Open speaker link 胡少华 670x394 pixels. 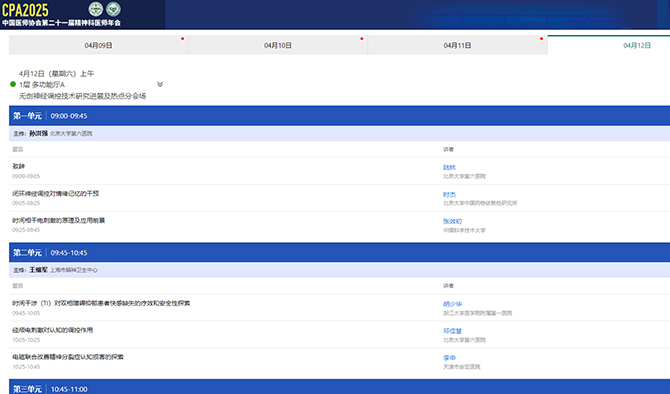[453, 304]
